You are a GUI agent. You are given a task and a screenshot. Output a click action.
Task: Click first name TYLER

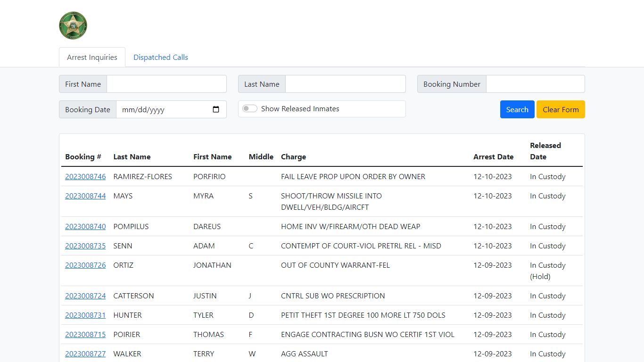coord(203,315)
